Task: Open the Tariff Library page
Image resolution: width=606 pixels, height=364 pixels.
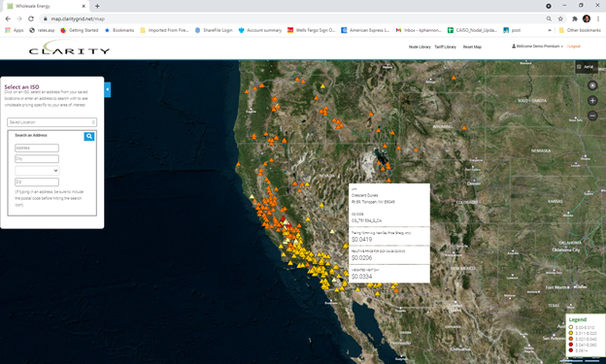Action: (445, 47)
